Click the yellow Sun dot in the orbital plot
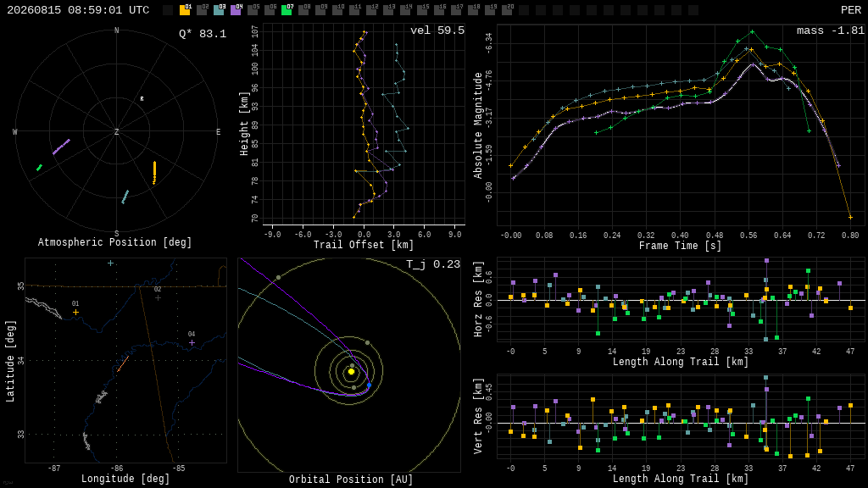 (351, 372)
